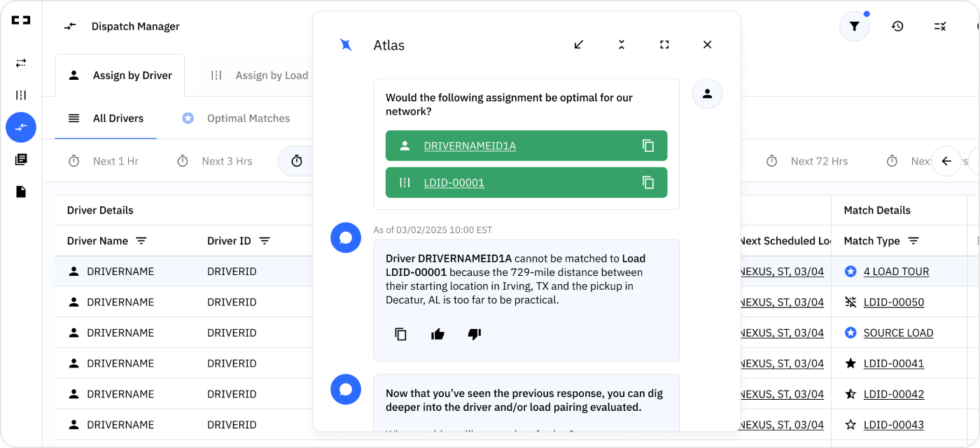
Task: Open the history icon in the top bar
Action: [897, 26]
